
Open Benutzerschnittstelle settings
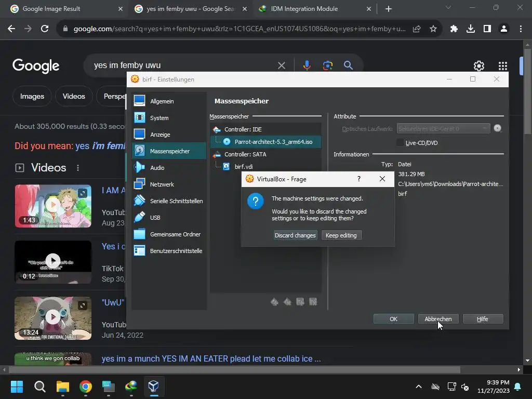(x=169, y=251)
